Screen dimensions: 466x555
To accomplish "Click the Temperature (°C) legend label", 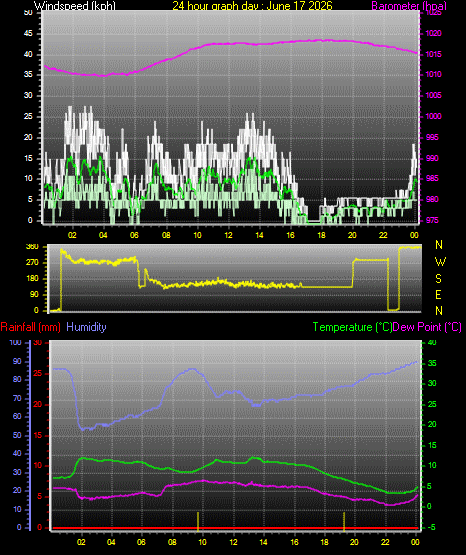I will (x=352, y=327).
